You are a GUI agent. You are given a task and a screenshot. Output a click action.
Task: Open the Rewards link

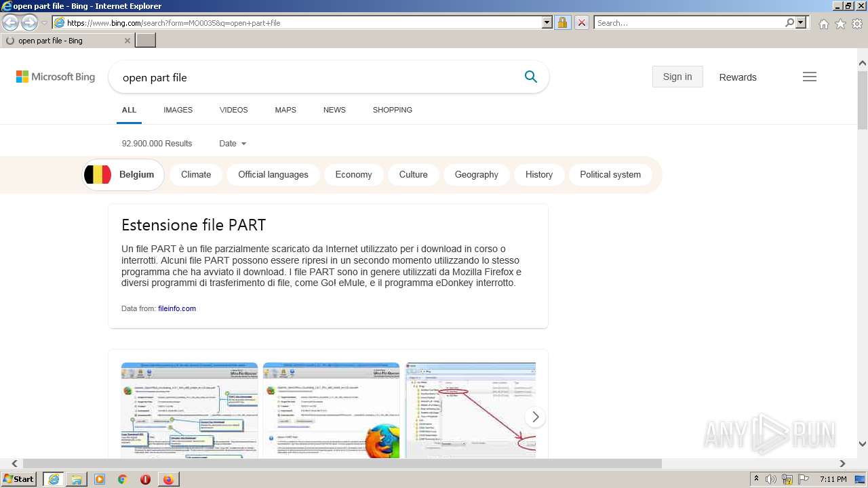(738, 77)
